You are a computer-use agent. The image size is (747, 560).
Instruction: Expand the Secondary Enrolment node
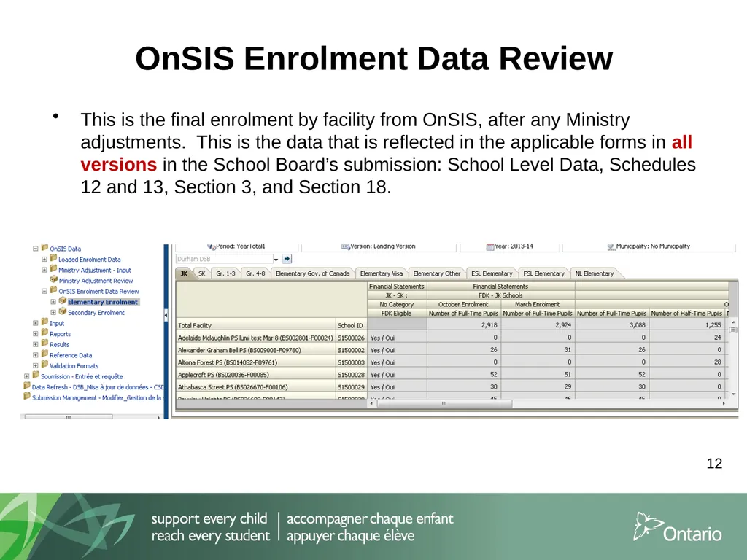point(53,312)
